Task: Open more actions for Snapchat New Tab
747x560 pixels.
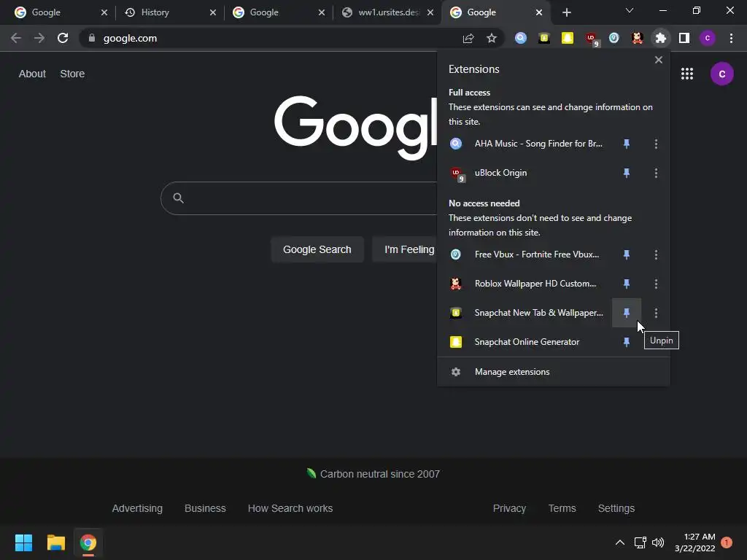Action: [x=656, y=313]
